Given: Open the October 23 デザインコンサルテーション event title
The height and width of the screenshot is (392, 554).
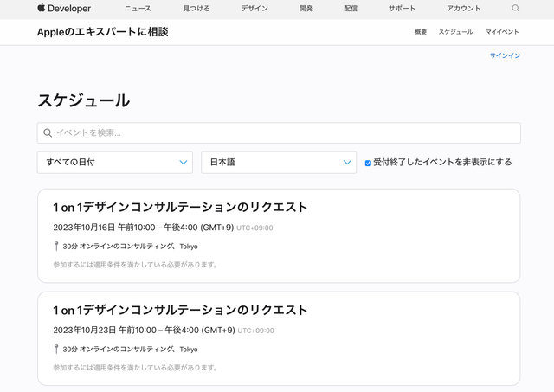Looking at the screenshot, I should click(x=180, y=310).
